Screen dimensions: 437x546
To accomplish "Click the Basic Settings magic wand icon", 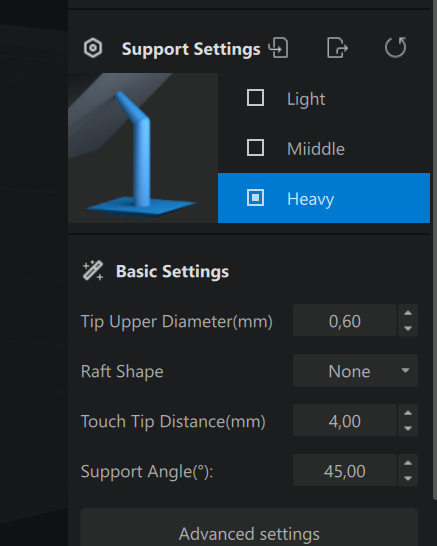I will click(93, 271).
